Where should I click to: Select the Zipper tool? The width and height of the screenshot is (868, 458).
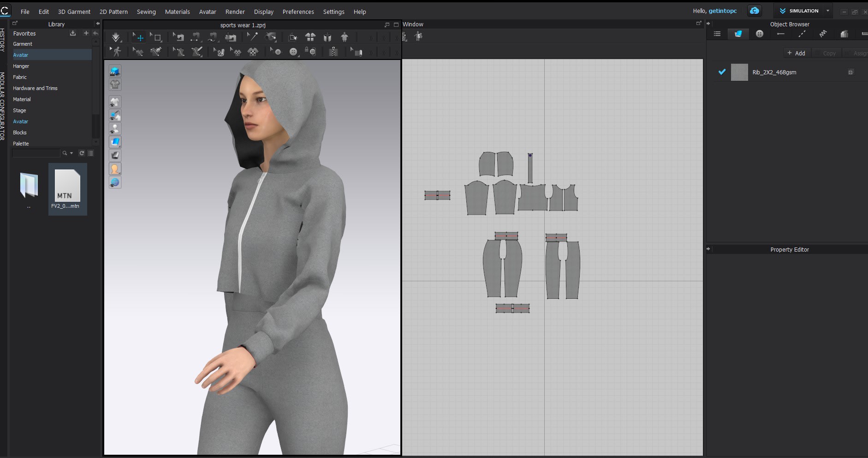[x=333, y=52]
